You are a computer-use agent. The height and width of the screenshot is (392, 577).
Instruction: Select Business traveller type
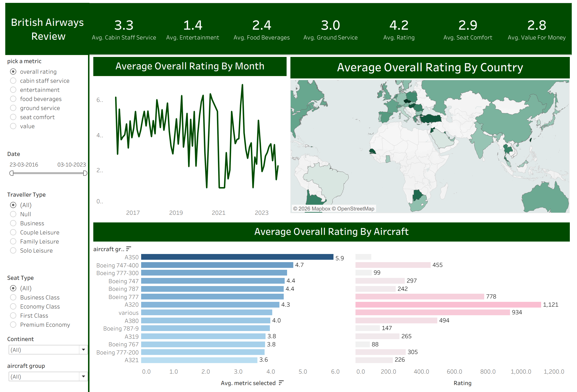point(13,223)
